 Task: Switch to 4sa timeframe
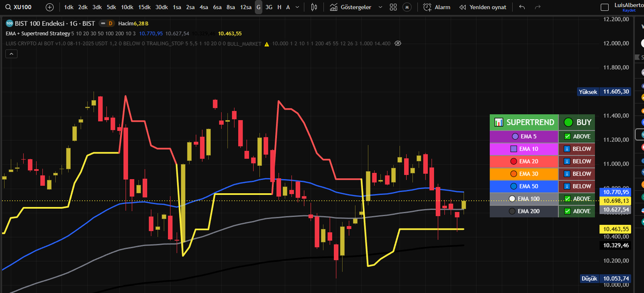(x=204, y=8)
